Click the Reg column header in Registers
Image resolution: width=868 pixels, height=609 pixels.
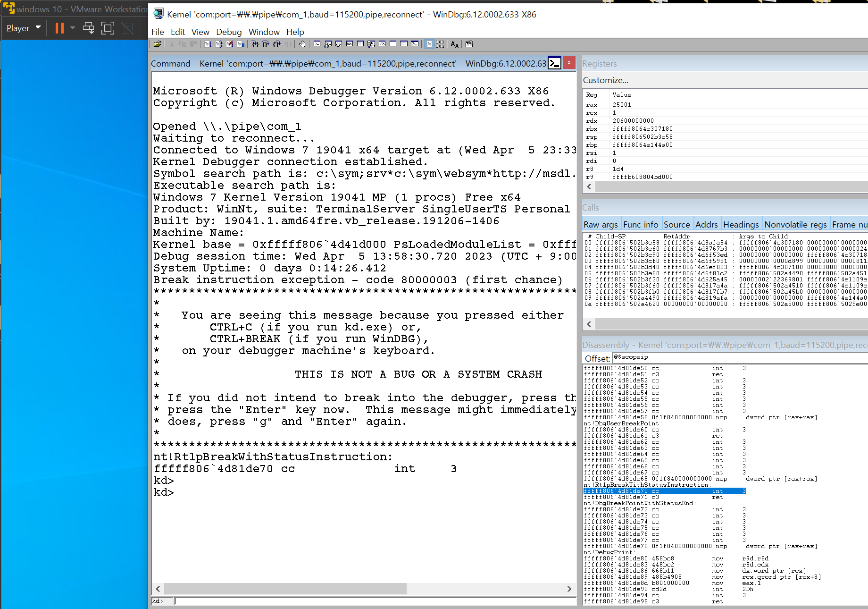click(592, 95)
